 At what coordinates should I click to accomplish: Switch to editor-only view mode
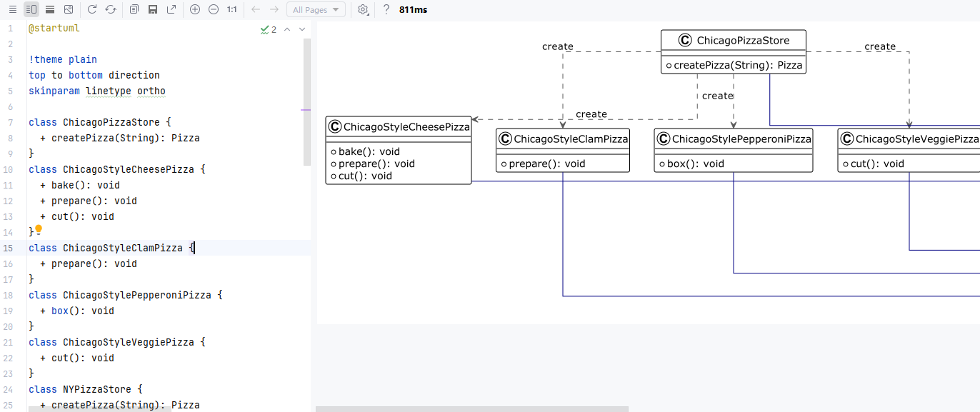12,9
